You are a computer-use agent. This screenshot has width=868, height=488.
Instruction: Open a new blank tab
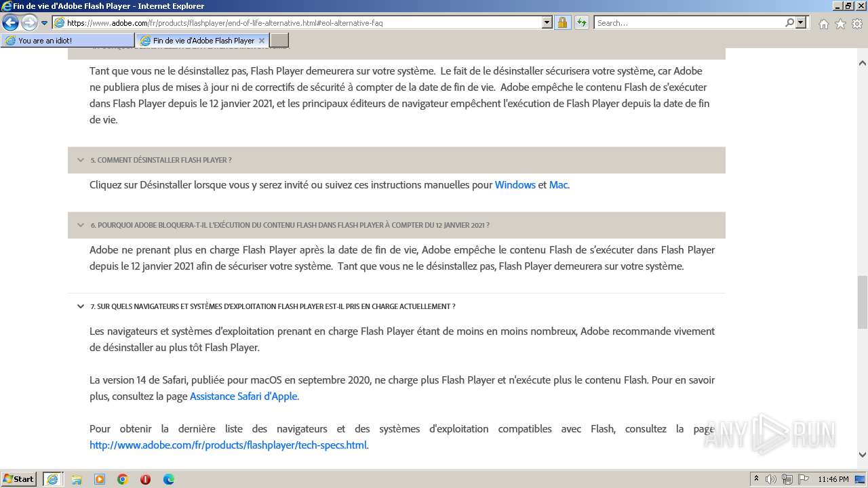pyautogui.click(x=279, y=41)
